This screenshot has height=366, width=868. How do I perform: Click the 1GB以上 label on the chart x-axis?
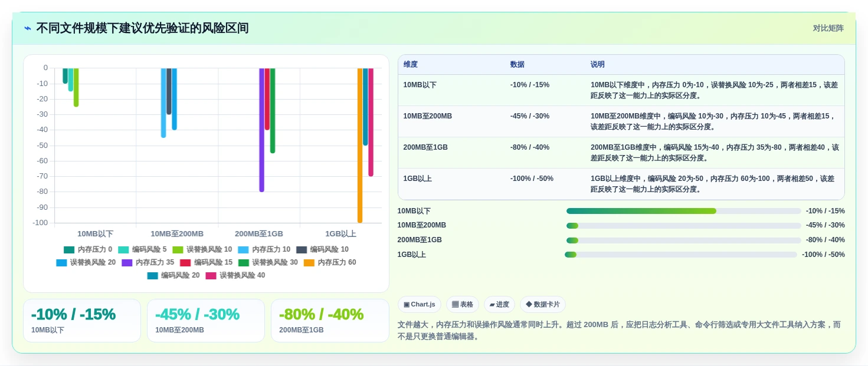(x=341, y=234)
